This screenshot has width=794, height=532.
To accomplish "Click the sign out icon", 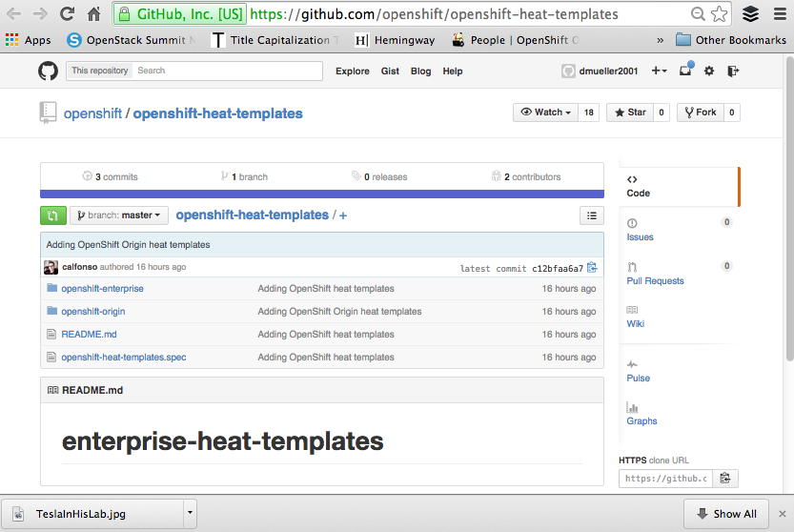I will (x=733, y=71).
